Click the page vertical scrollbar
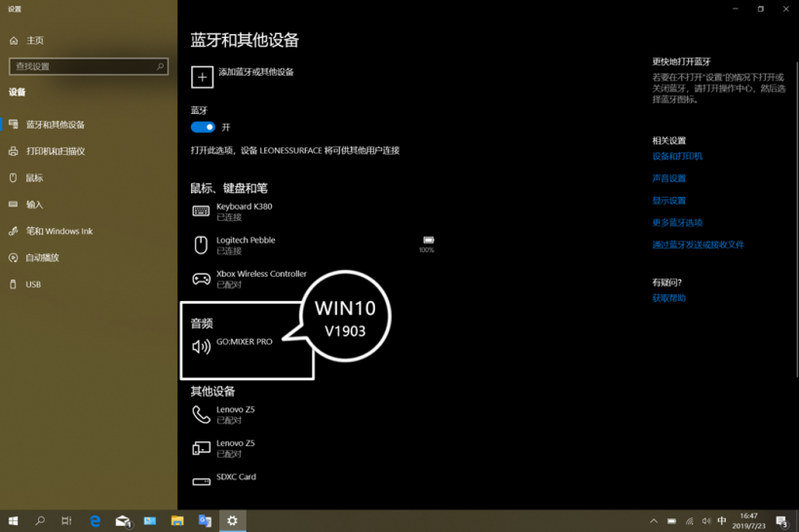The height and width of the screenshot is (532, 799). coord(797,219)
